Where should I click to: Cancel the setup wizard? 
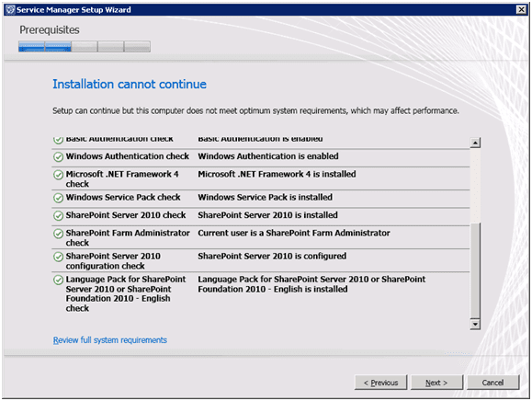click(493, 383)
